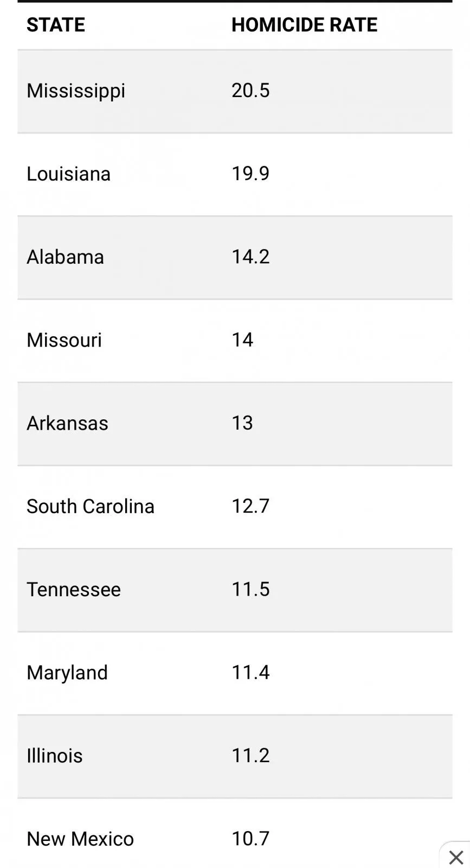The image size is (470, 868).
Task: Select the 19.9 homicide rate value
Action: pyautogui.click(x=250, y=173)
